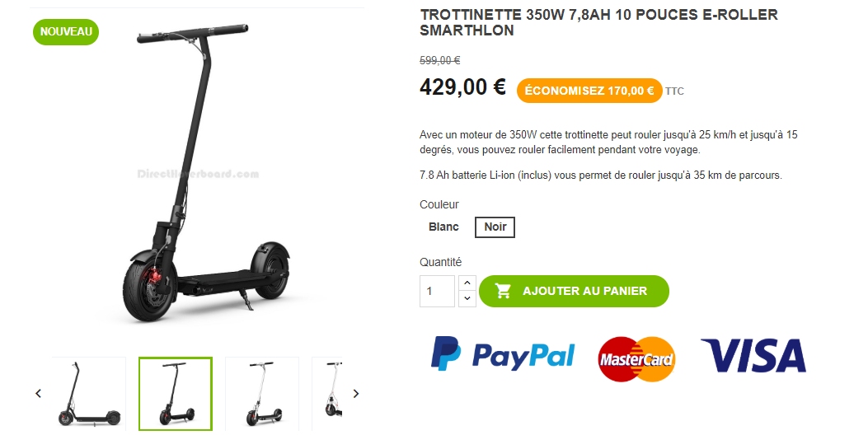Click the Trottinette 350W product title
This screenshot has height=435, width=868.
(599, 23)
